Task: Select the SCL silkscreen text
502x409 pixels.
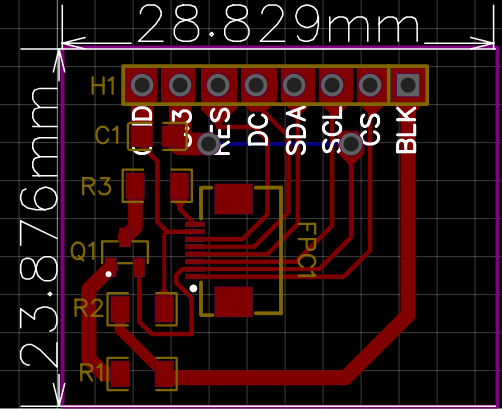Action: pyautogui.click(x=332, y=129)
